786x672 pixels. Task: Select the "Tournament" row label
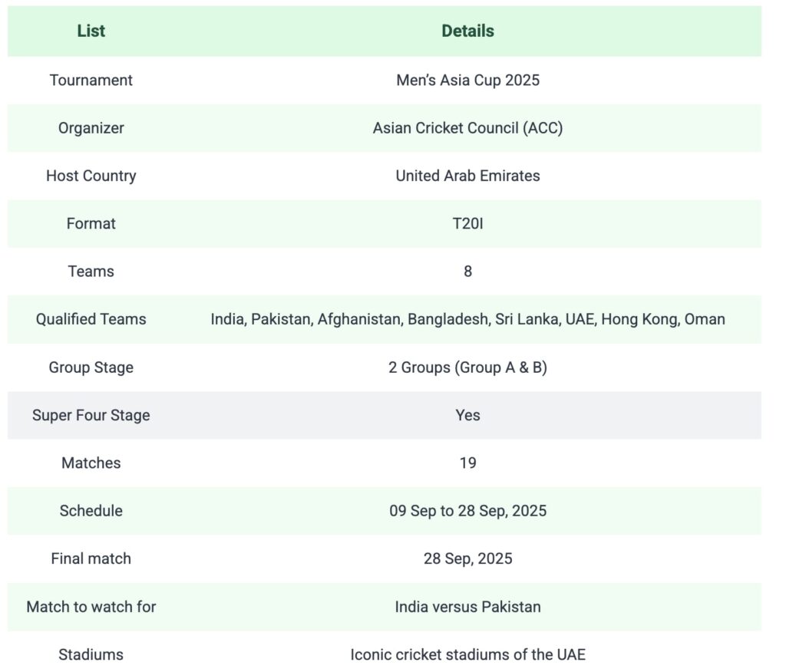click(x=91, y=80)
